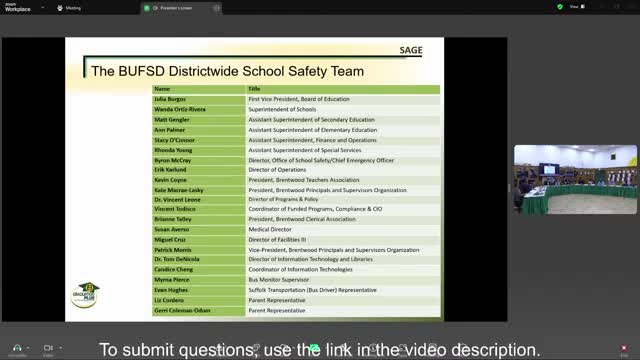Click the name 'Gerri Coleman Odom'

click(182, 310)
